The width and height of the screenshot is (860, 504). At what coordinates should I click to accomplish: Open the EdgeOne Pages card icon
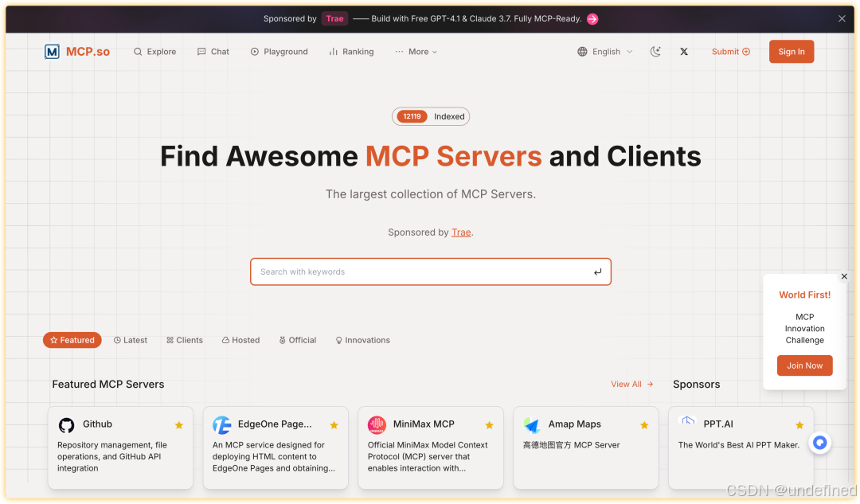(221, 425)
